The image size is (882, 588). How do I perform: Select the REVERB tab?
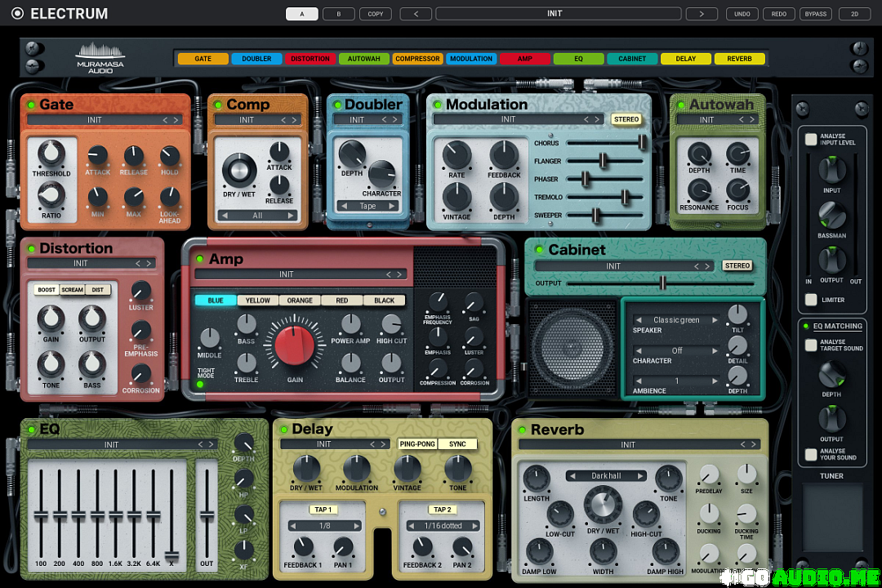click(x=739, y=59)
